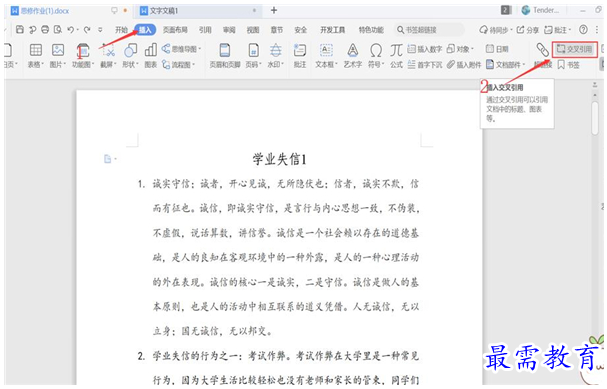Click the print icon in quick toolbar

pos(45,29)
